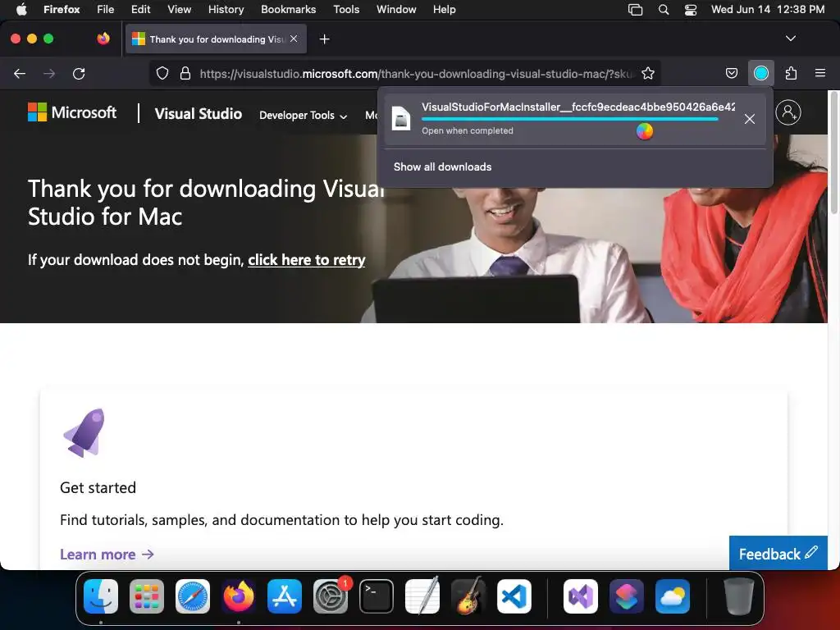Launch Safari from the Dock
This screenshot has height=630, width=840.
click(x=193, y=596)
